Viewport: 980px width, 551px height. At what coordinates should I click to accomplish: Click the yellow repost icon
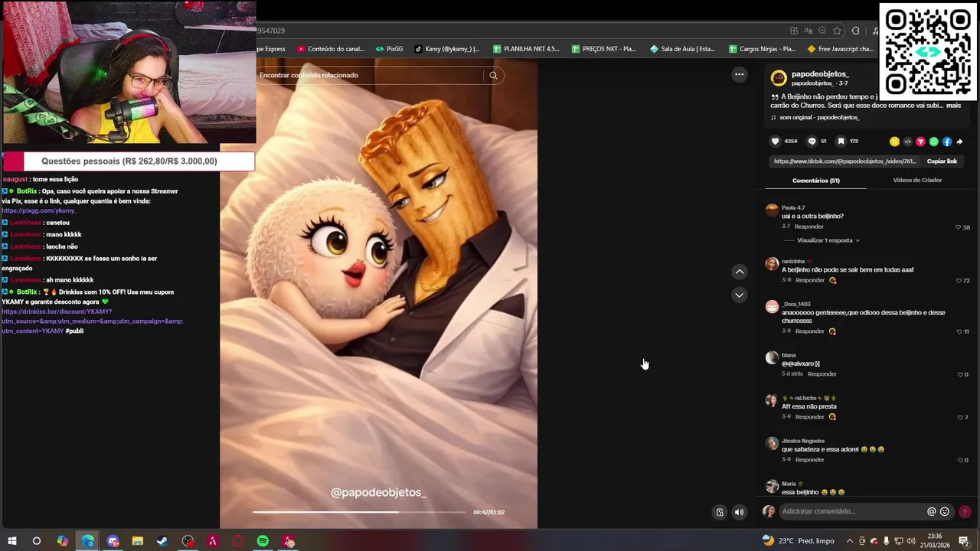pyautogui.click(x=894, y=142)
